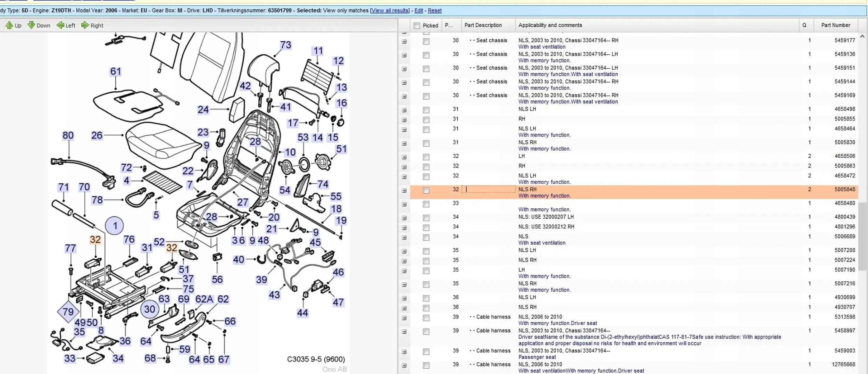Sort by Part Description column header

coord(483,25)
